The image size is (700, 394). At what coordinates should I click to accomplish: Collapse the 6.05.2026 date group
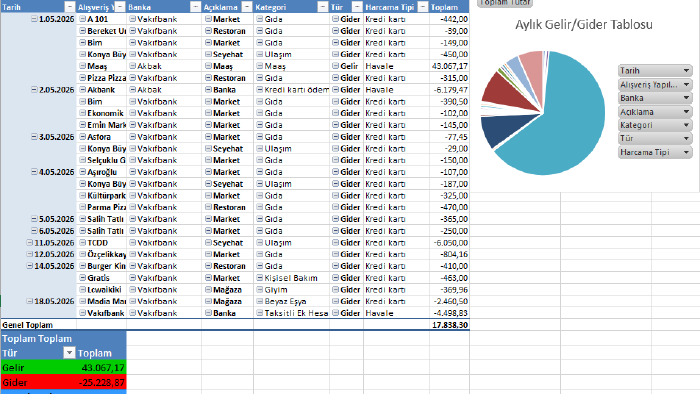pyautogui.click(x=34, y=231)
